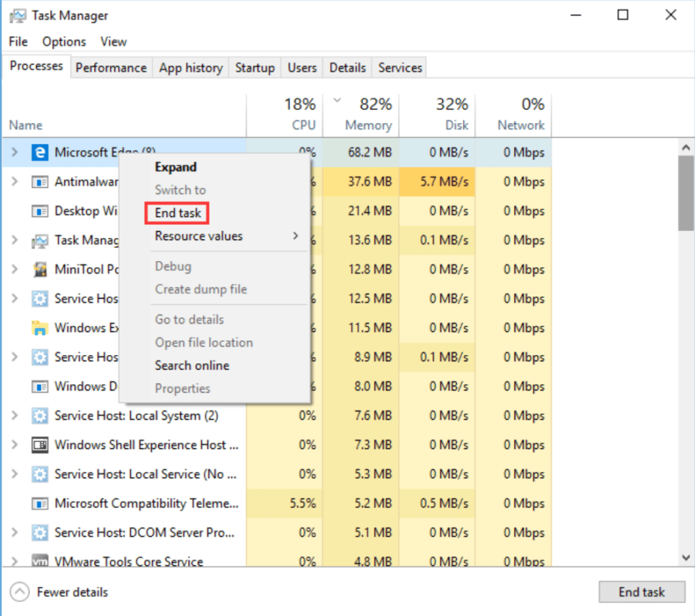This screenshot has width=695, height=616.
Task: Expand the Antimalware process row
Action: point(15,182)
